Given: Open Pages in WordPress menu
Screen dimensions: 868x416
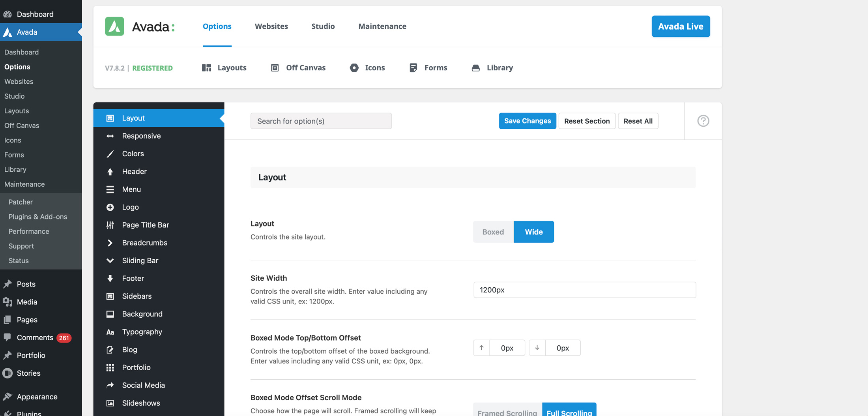Looking at the screenshot, I should click(27, 320).
